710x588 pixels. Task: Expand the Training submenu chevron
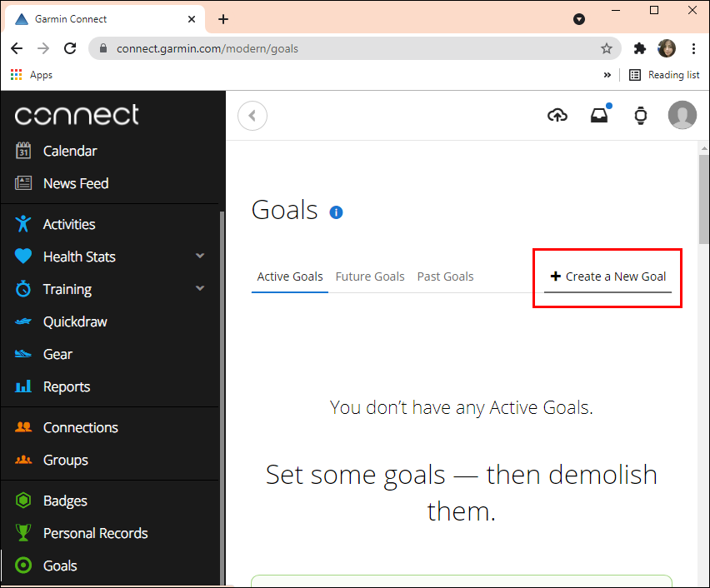coord(200,289)
